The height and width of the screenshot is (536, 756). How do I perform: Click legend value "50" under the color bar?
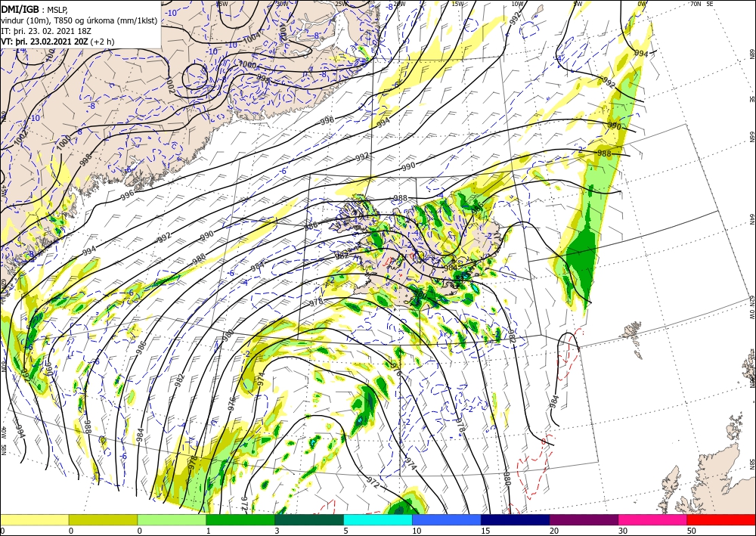[x=692, y=531]
